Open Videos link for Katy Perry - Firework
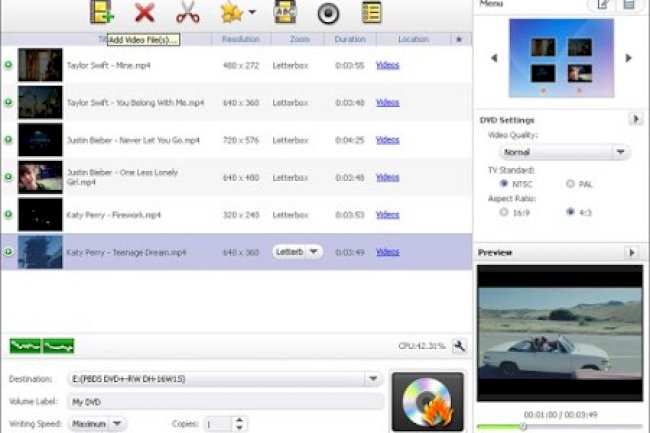This screenshot has width=650, height=433. point(388,214)
